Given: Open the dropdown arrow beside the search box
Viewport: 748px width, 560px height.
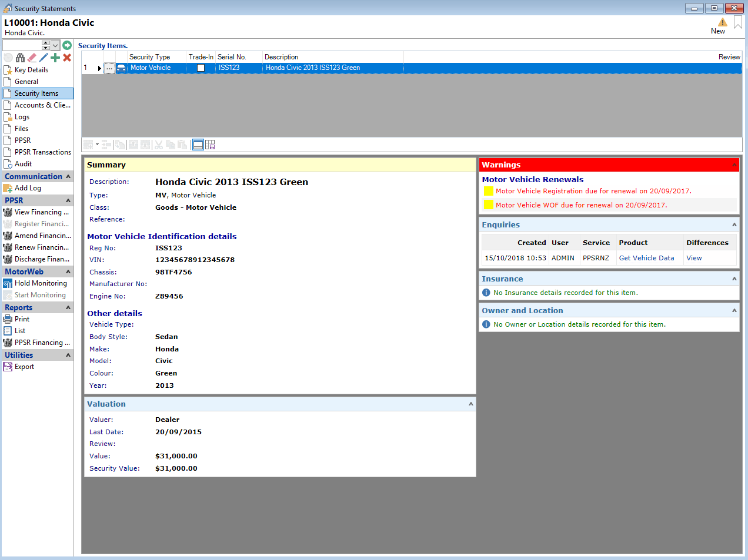Looking at the screenshot, I should pos(55,45).
